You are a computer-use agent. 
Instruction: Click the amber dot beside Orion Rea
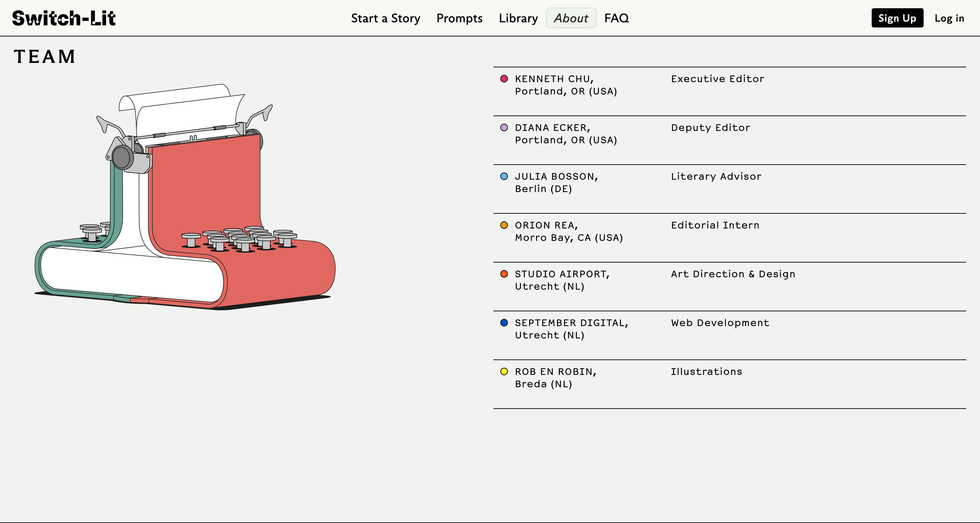pyautogui.click(x=504, y=225)
